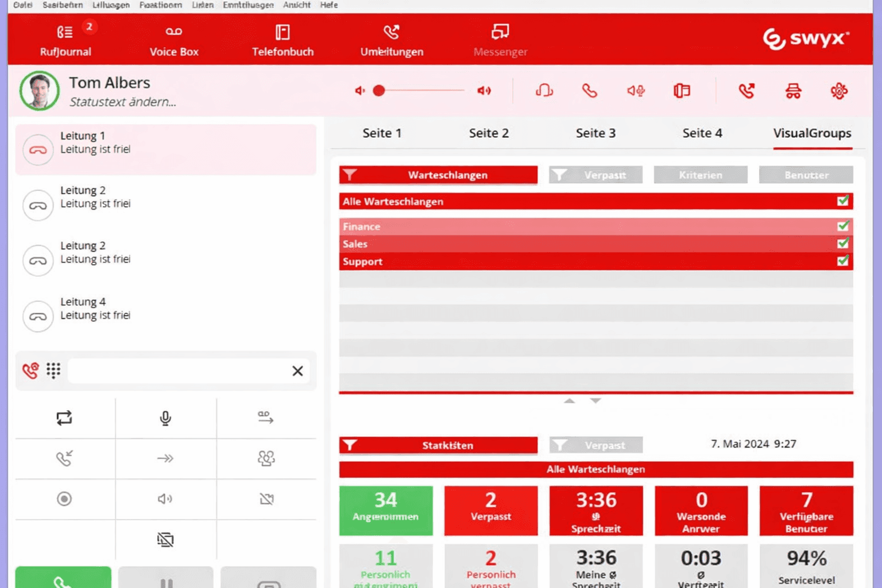Click the volume slider track
Screen dimensions: 882x588
pos(425,91)
